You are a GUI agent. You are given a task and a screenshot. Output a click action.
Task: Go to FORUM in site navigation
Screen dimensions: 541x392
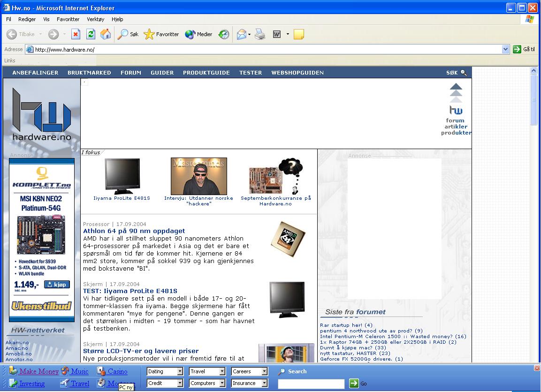(131, 73)
